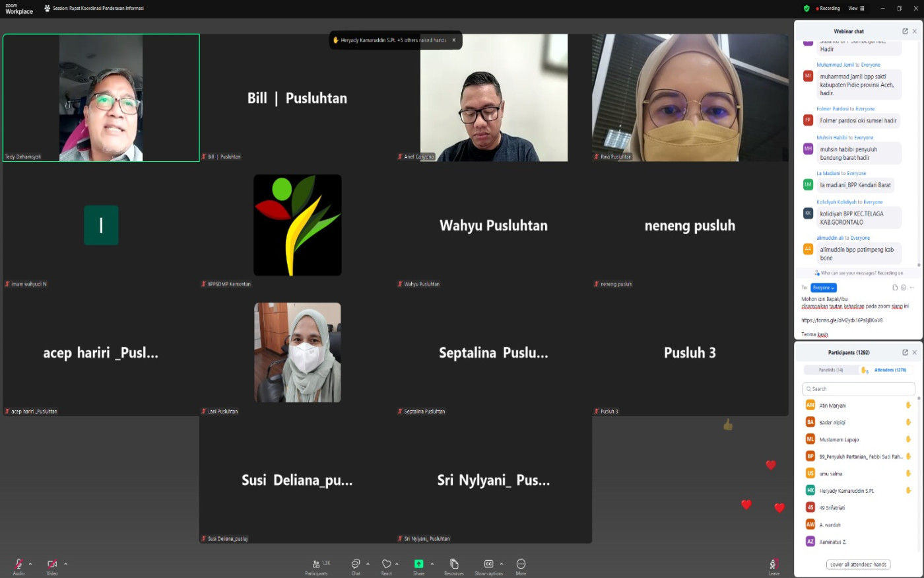Image resolution: width=924 pixels, height=578 pixels.
Task: Click the green Share screen icon
Action: 418,564
